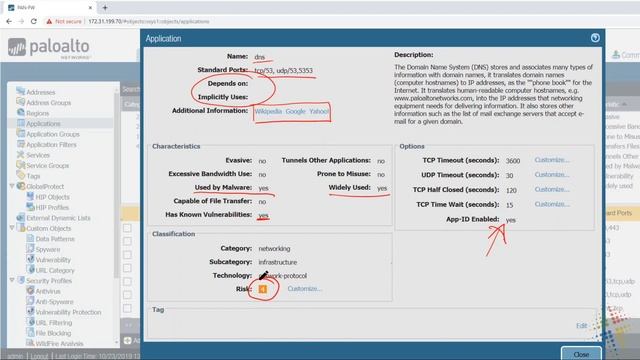Click the URL Category icon
This screenshot has height=360, width=640.
pos(30,270)
